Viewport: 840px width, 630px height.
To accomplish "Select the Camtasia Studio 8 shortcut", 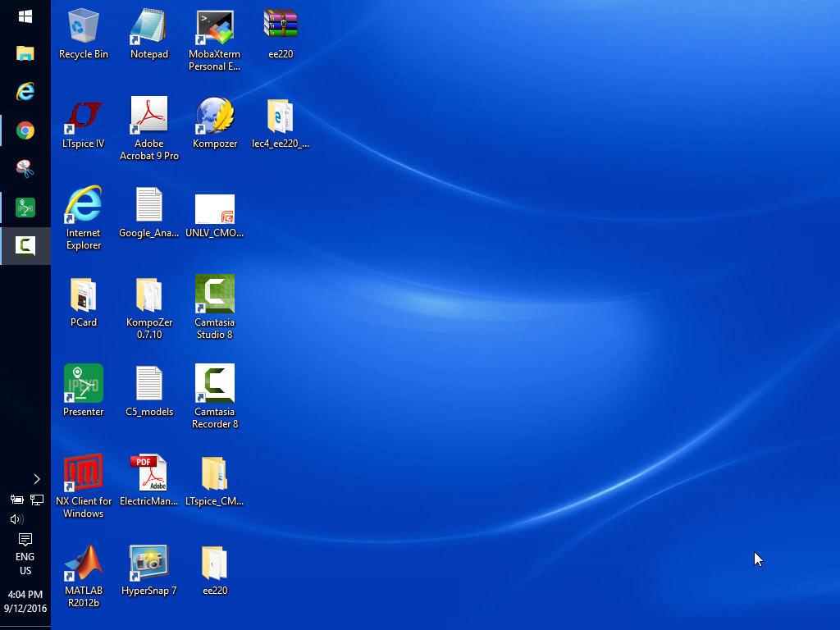I will [x=215, y=294].
